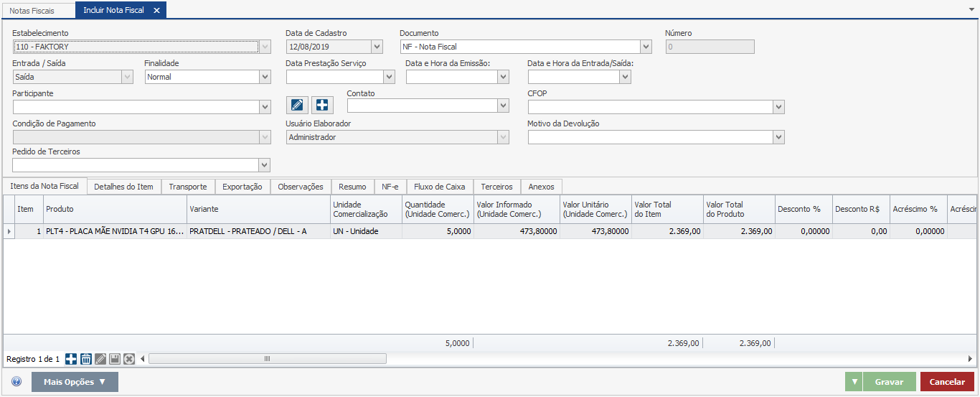Edit participant using the pencil button
Viewport: 980px width, 397px height.
point(297,105)
